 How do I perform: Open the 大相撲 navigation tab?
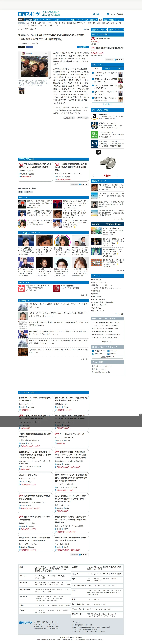pyautogui.click(x=74, y=20)
